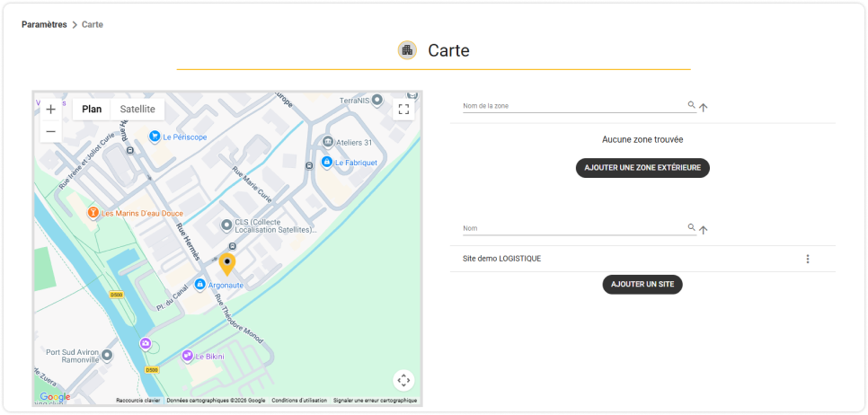Click Le Fabriquet map marker
Viewport: 868px width, 415px height.
[x=326, y=162]
